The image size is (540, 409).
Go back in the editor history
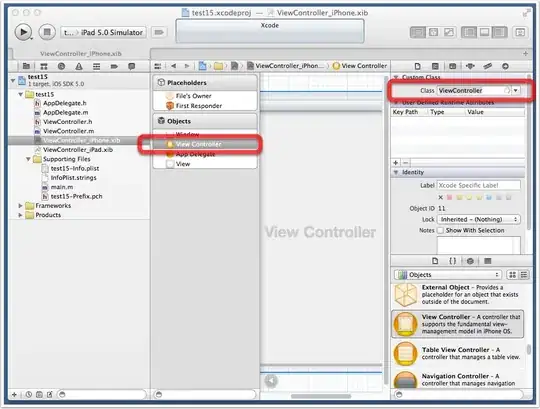(x=173, y=66)
